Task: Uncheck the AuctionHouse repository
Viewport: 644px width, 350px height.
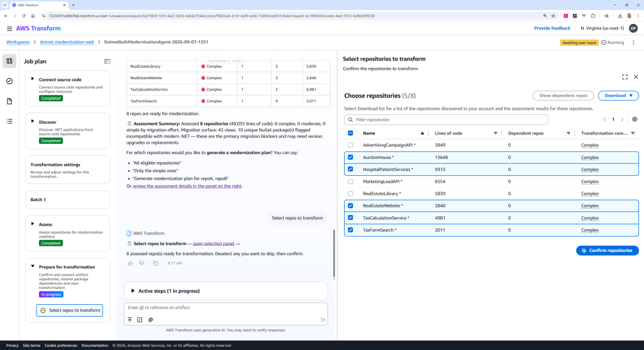Action: click(350, 157)
